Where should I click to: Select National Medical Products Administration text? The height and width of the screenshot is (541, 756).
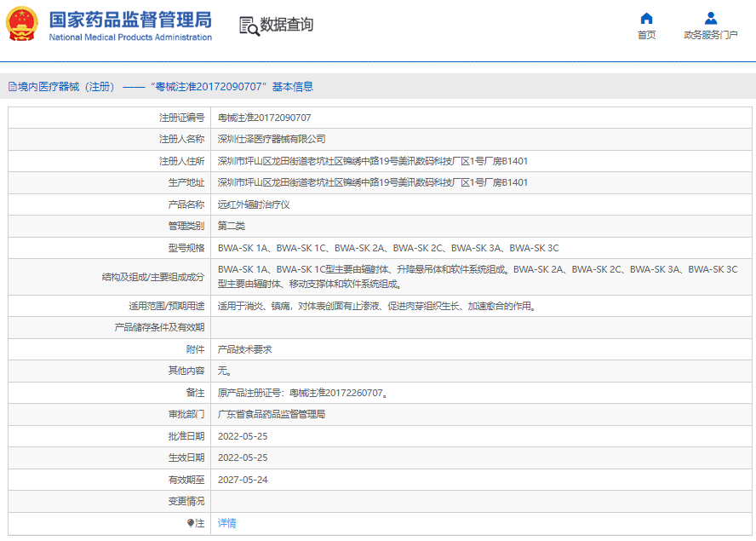click(130, 37)
